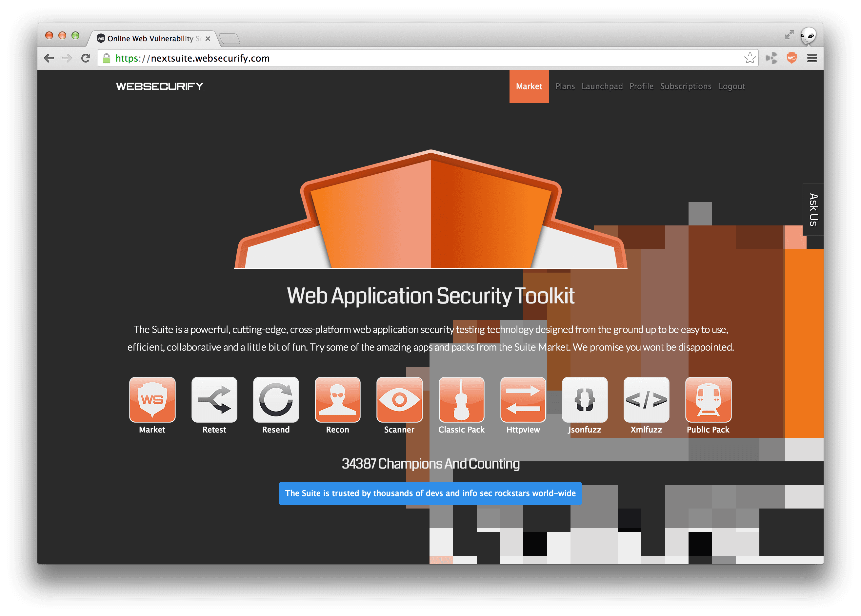The image size is (861, 616).
Task: Click the Xmlfuzz label text
Action: tap(646, 429)
